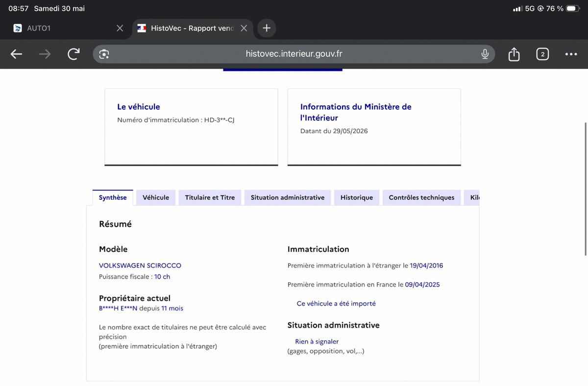Switch to the Historique tab
Screen dimensions: 588x386
point(357,197)
